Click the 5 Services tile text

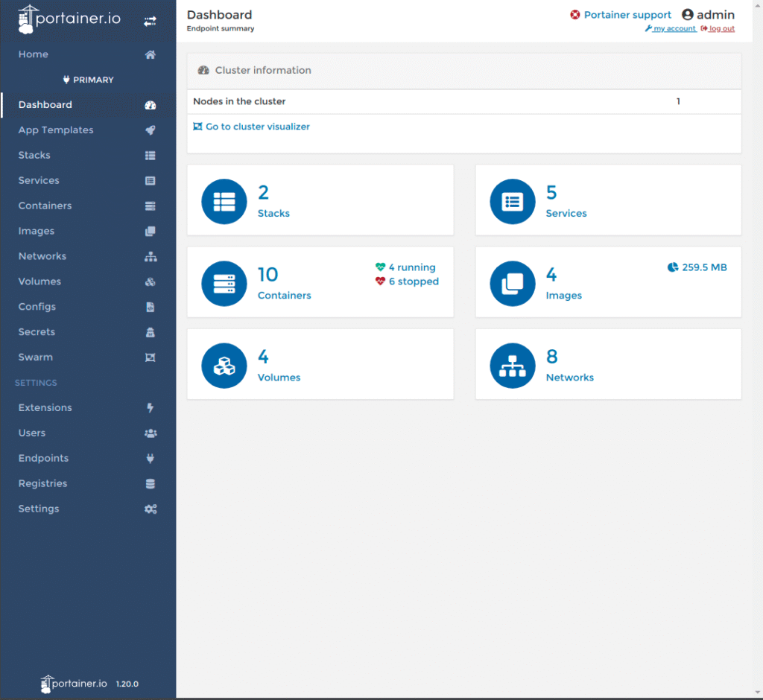566,202
